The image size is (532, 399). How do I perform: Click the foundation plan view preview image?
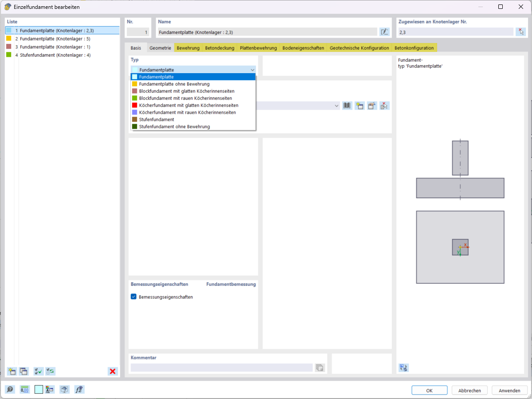[x=460, y=247]
